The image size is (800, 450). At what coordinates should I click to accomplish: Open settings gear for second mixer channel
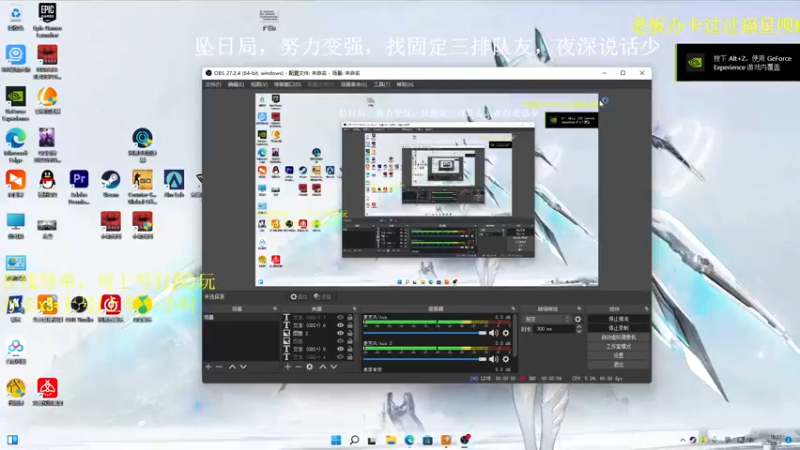tap(506, 359)
